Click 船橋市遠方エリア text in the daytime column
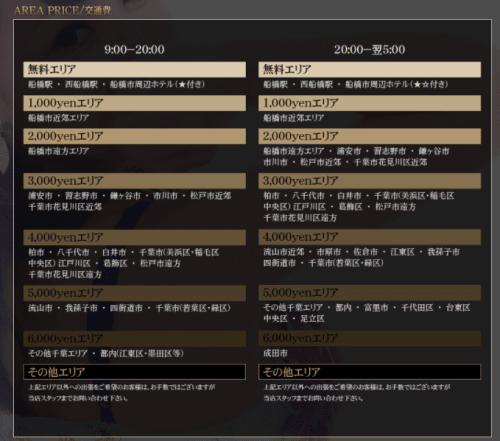Screen dimensions: 500x441 [x=59, y=151]
